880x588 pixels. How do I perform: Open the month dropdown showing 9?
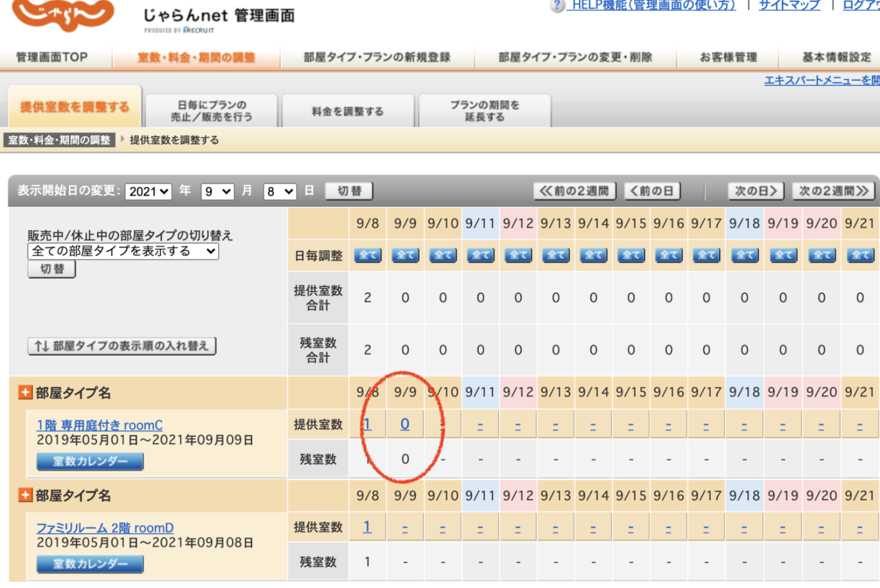coord(217,191)
